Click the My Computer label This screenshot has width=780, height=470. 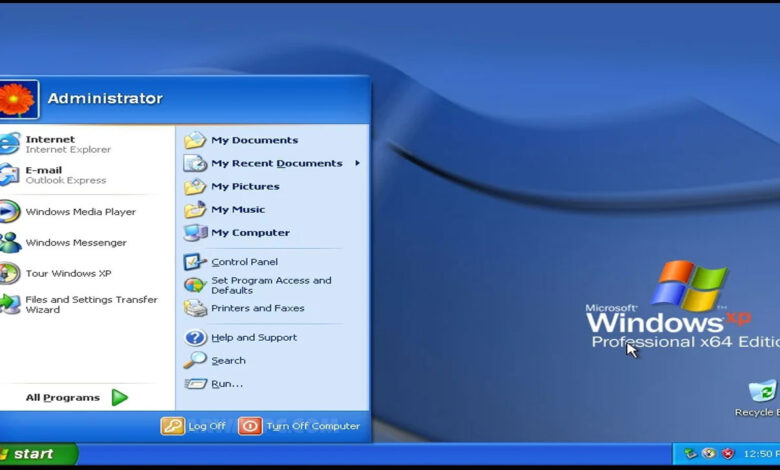(251, 232)
